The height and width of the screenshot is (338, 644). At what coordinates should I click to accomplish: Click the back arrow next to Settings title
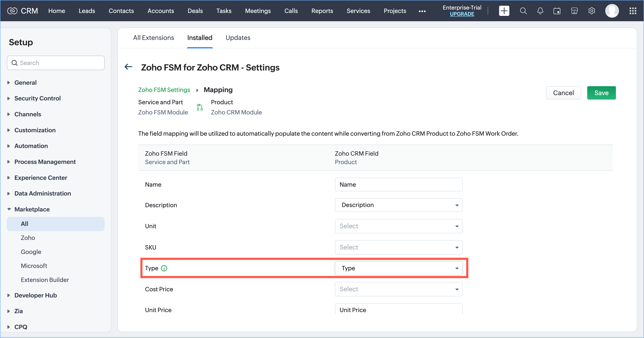(128, 67)
